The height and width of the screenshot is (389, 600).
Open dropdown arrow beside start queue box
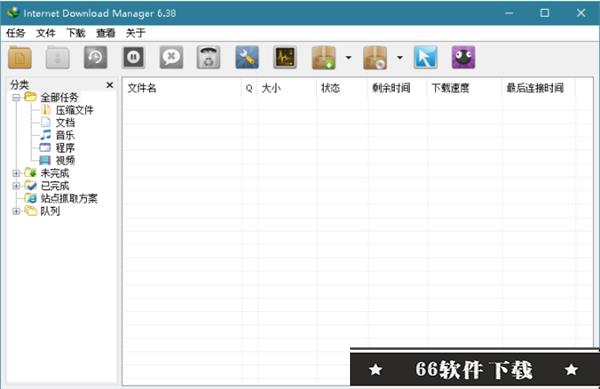pos(348,58)
